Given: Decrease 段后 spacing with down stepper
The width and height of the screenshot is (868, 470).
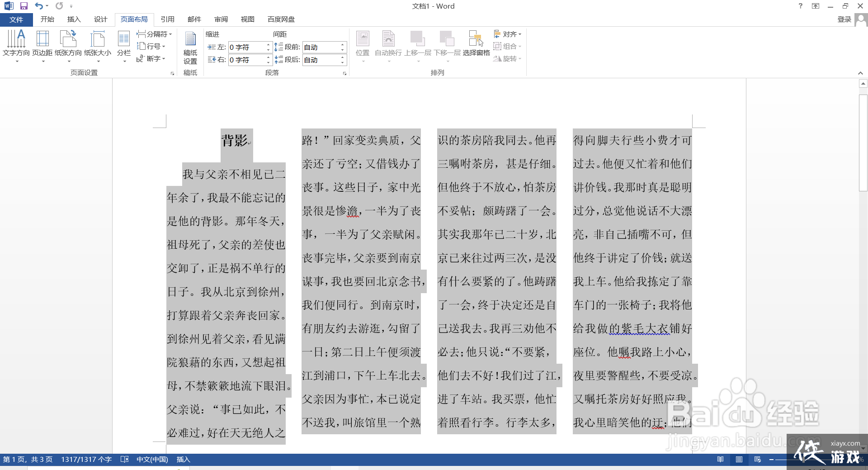Looking at the screenshot, I should tap(343, 62).
